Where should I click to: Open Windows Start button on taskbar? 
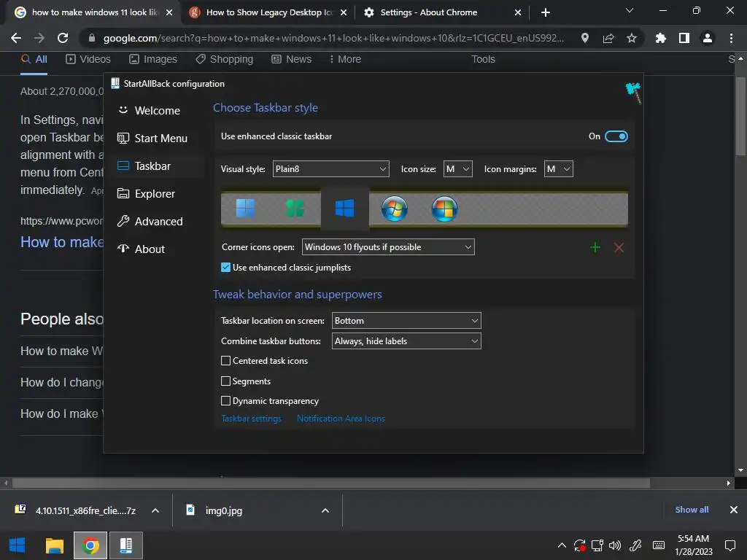[x=18, y=545]
